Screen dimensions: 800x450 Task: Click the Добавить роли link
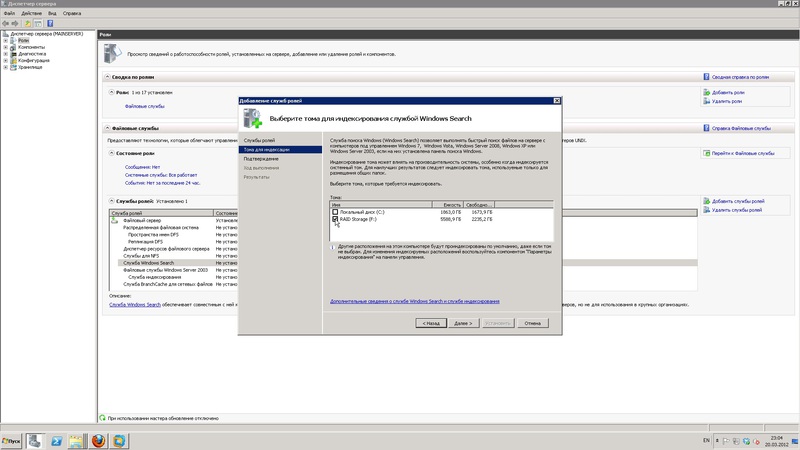click(x=728, y=92)
